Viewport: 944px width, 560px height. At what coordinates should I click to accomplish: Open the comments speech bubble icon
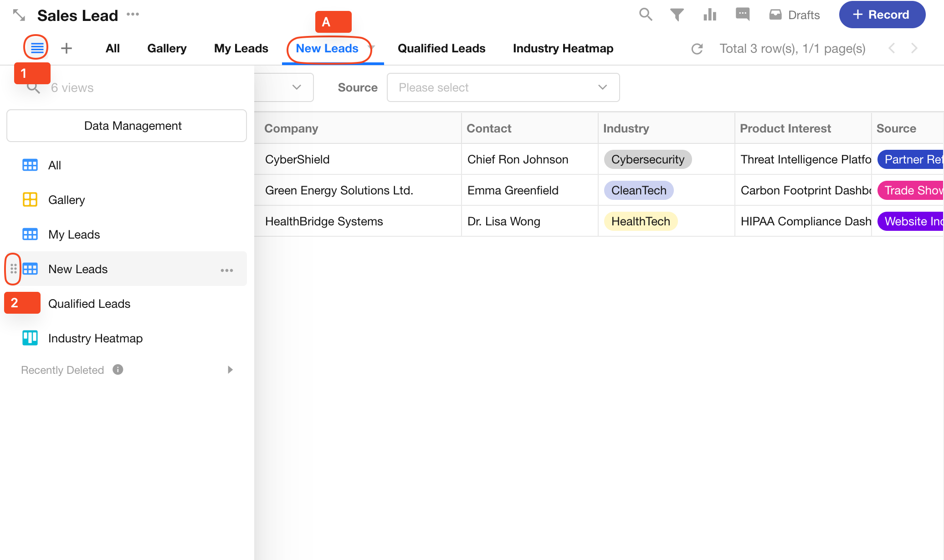(x=743, y=15)
